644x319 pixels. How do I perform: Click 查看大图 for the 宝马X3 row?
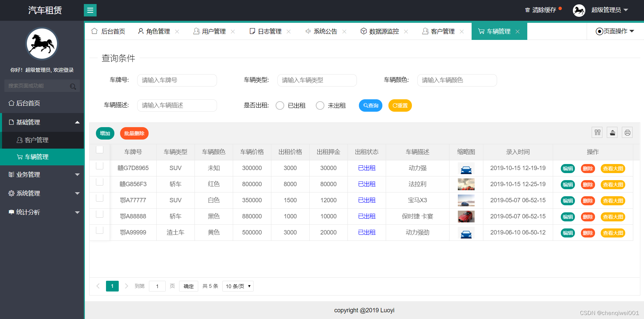(x=613, y=201)
